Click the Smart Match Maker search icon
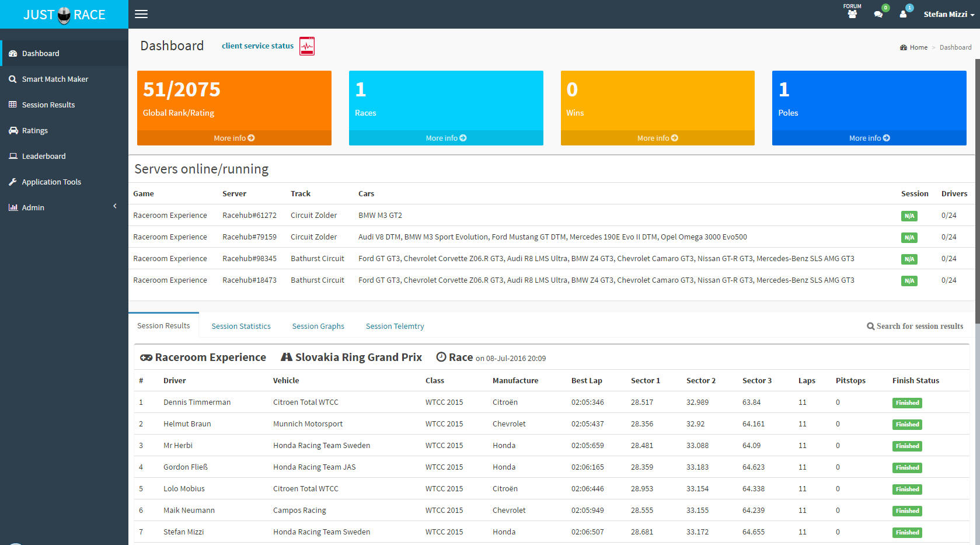The image size is (980, 545). 13,79
